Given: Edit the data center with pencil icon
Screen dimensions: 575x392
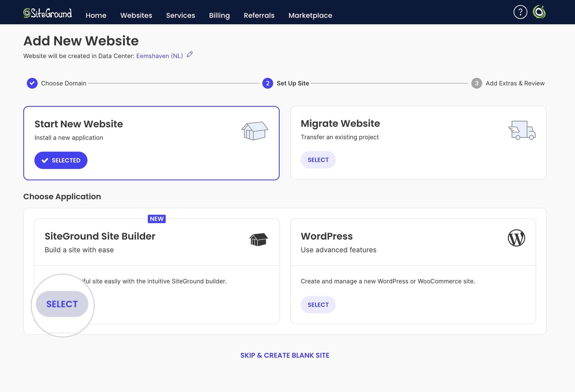Looking at the screenshot, I should tap(190, 55).
